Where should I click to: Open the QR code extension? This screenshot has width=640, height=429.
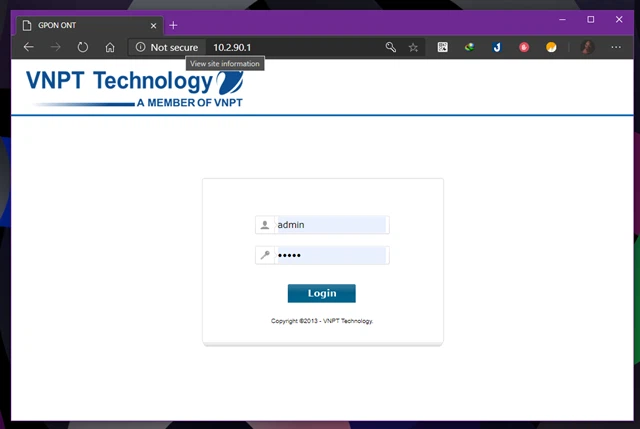pyautogui.click(x=442, y=47)
